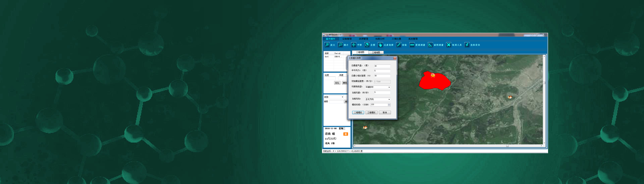Switch to the 三维地图 tab
644x184 pixels.
tap(376, 53)
